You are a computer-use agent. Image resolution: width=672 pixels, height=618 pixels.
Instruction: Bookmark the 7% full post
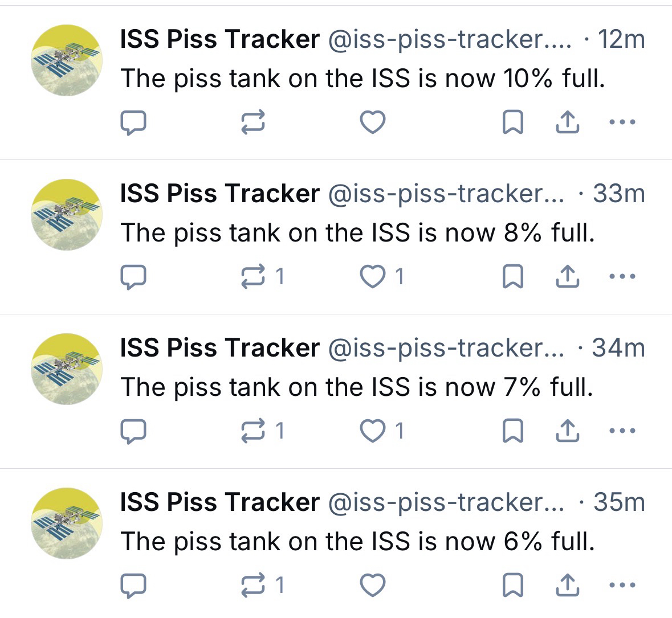click(513, 431)
